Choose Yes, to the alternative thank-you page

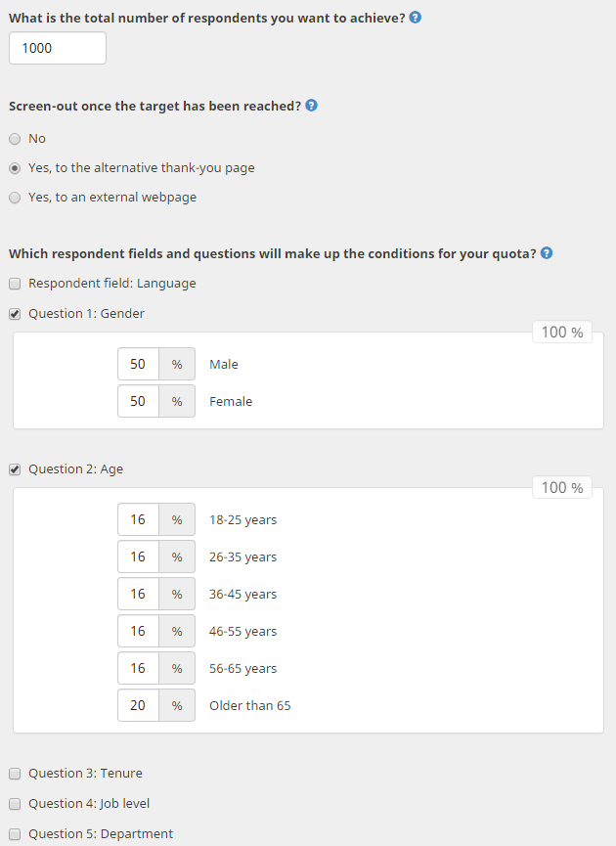point(15,168)
